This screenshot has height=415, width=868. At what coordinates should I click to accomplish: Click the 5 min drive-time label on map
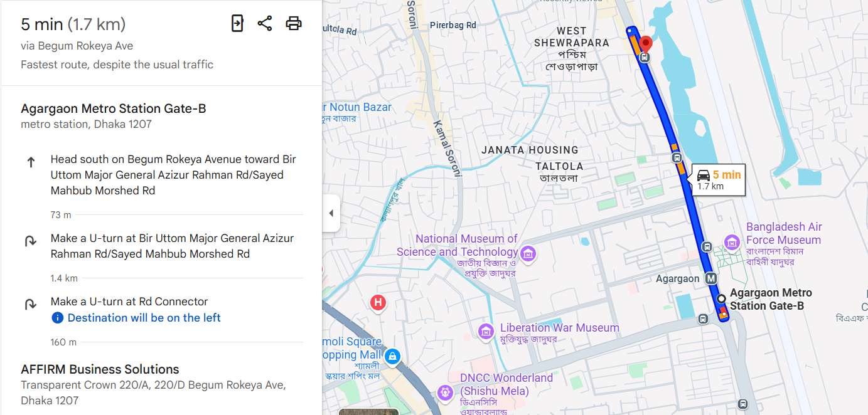pyautogui.click(x=717, y=181)
